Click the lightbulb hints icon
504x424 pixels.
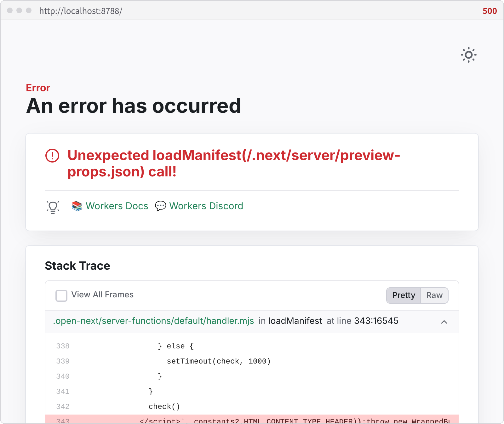pyautogui.click(x=53, y=207)
